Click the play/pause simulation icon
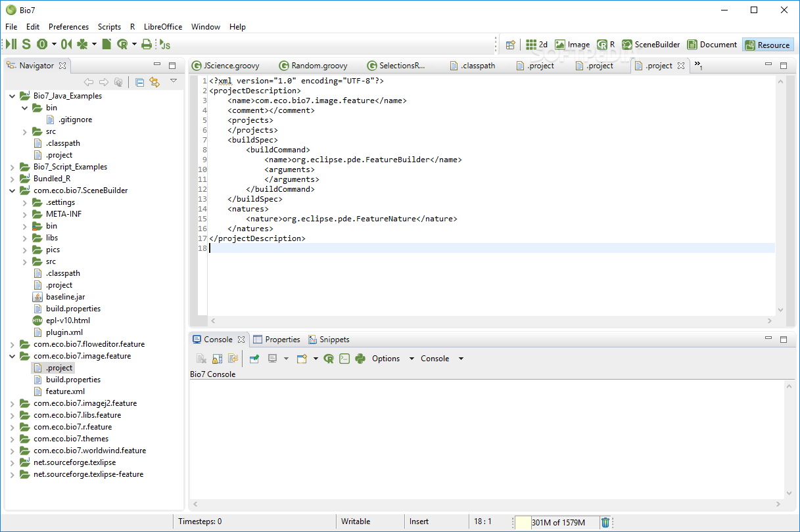 pos(11,44)
